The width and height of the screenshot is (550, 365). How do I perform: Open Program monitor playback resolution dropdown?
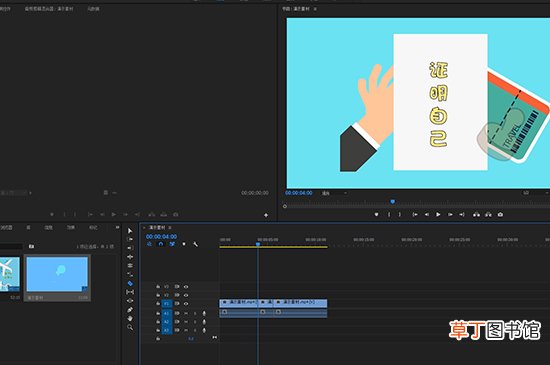point(535,193)
